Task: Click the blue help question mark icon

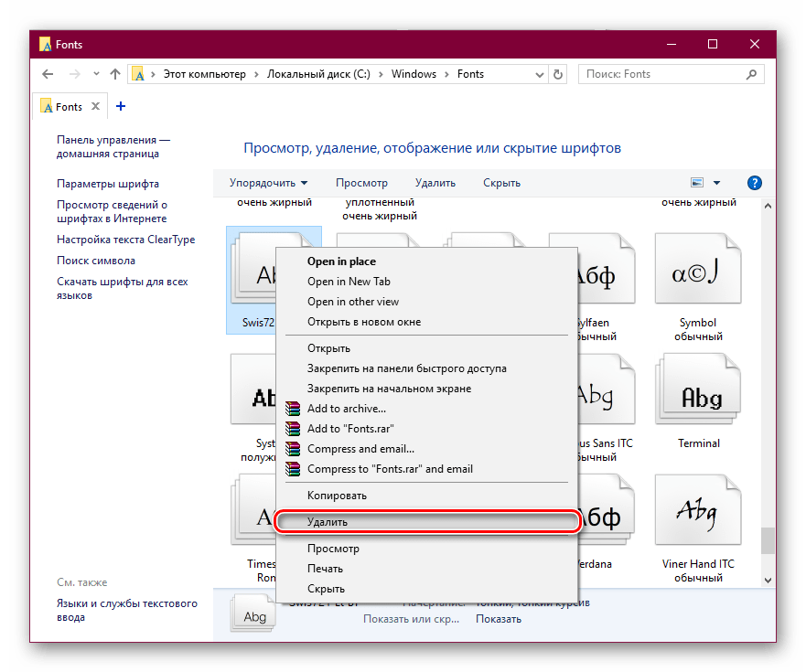Action: 755,183
